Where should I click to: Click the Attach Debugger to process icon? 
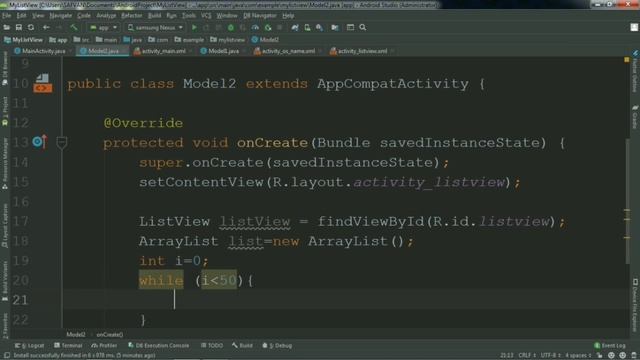[x=268, y=27]
